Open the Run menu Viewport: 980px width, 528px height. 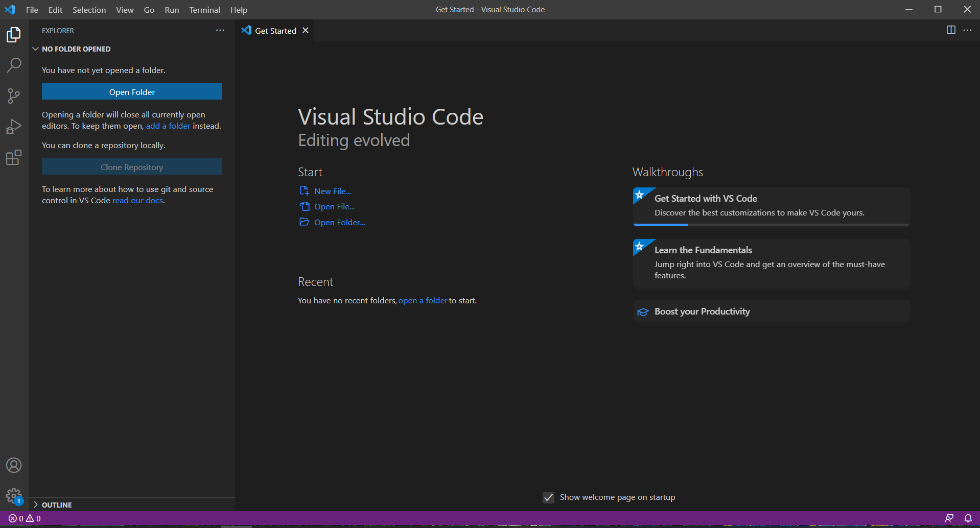coord(172,10)
